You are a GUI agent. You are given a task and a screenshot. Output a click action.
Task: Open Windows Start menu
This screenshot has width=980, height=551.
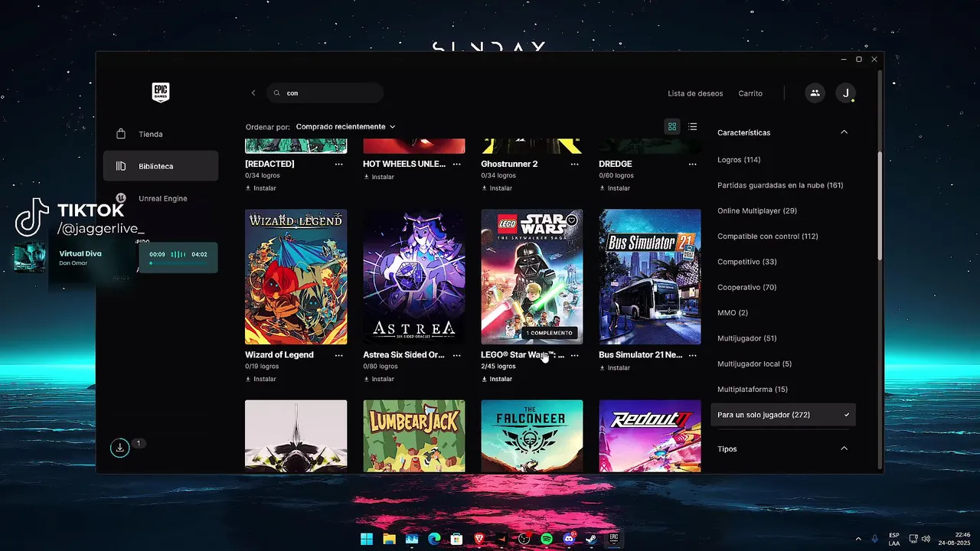pyautogui.click(x=367, y=539)
